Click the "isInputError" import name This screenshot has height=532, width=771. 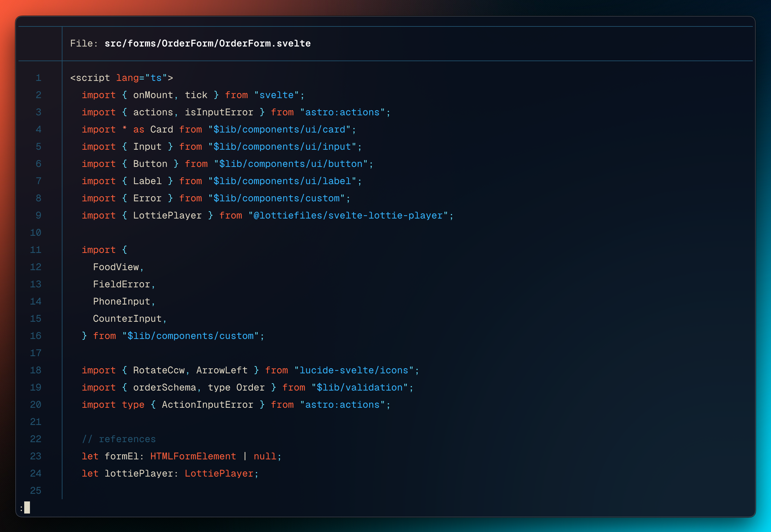click(x=219, y=112)
